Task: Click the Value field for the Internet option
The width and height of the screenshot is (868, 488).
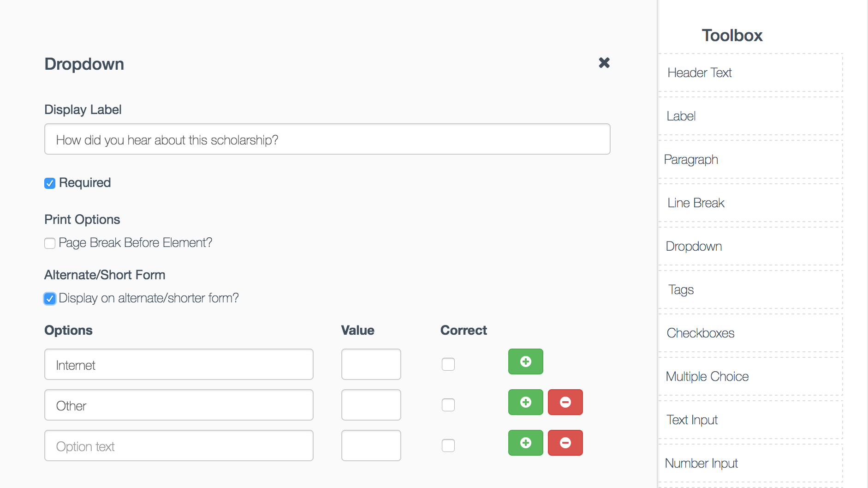Action: pos(371,364)
